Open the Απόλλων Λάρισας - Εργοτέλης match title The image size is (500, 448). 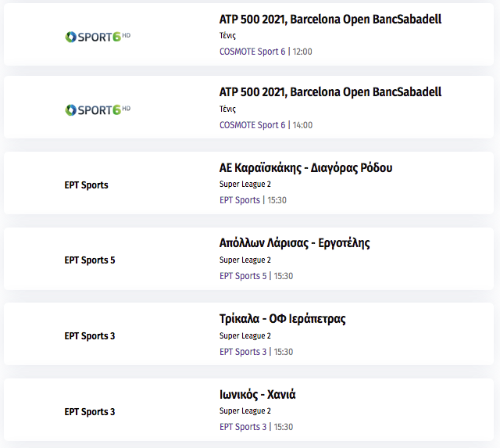[x=295, y=243]
